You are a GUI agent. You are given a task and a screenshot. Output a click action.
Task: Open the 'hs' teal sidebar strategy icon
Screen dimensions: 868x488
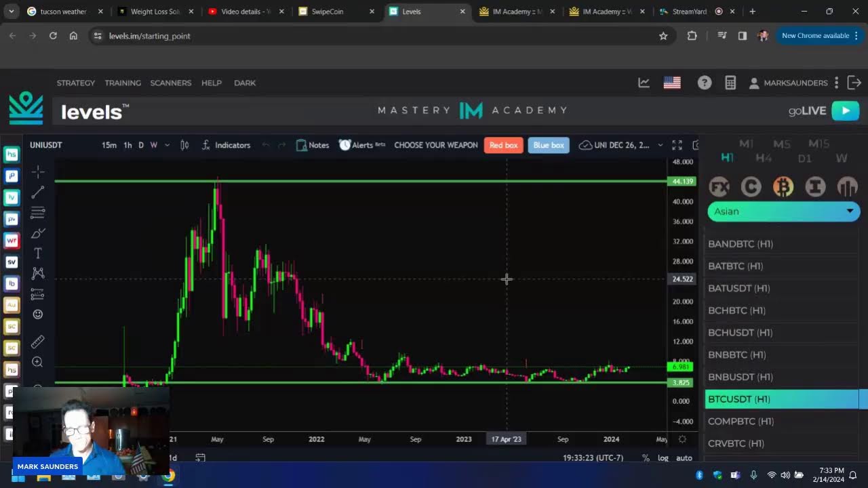click(x=11, y=155)
